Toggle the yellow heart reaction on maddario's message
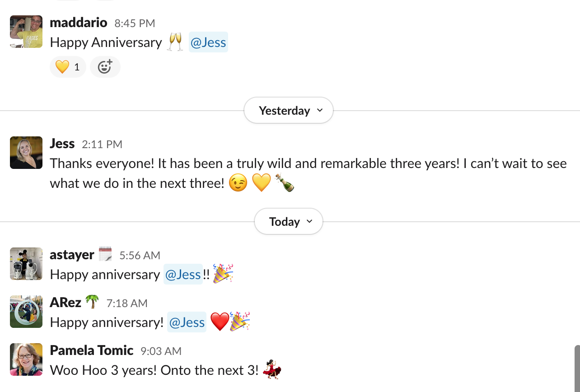580x392 pixels. coord(67,67)
